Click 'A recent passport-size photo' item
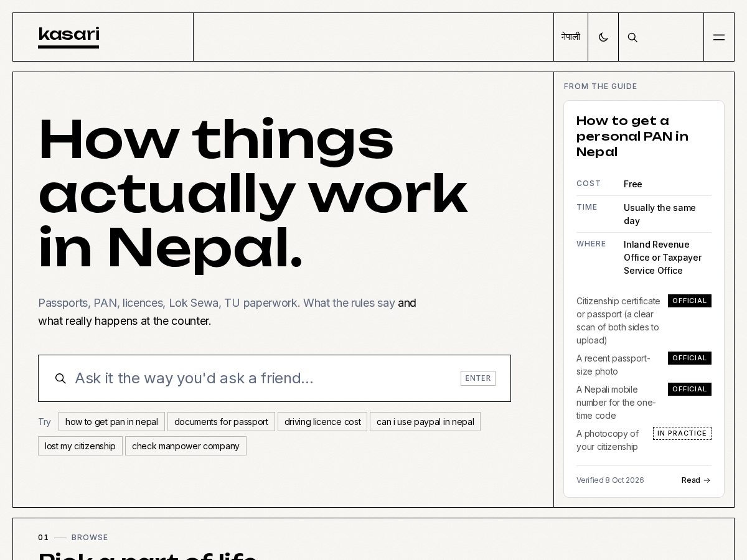 click(x=613, y=365)
